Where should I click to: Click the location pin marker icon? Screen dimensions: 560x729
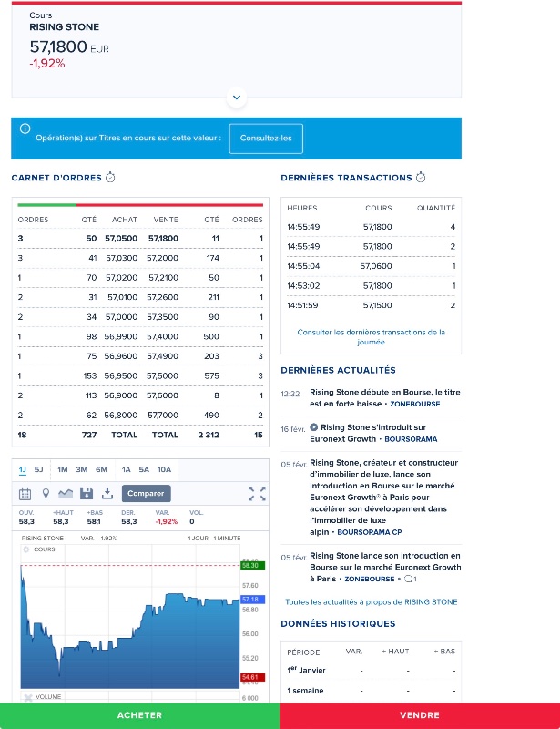point(46,493)
